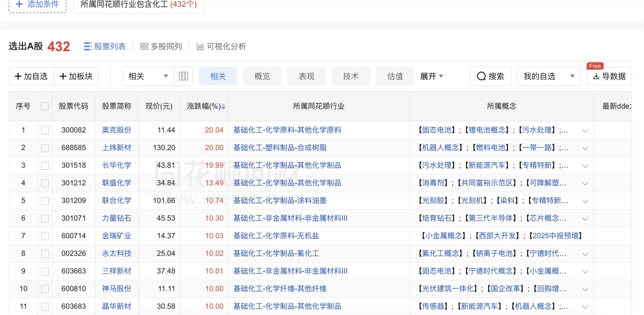Switch to the 技术 tab
This screenshot has height=315, width=644.
click(351, 76)
